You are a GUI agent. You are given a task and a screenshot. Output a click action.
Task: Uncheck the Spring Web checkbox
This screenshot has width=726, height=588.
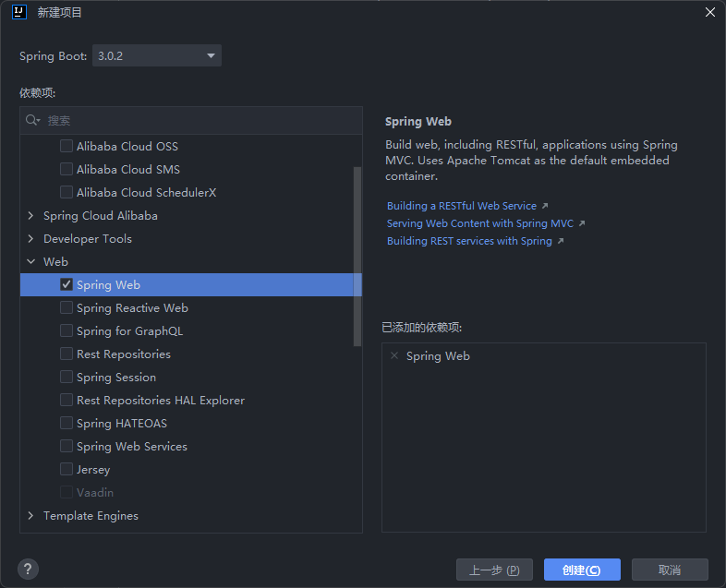67,284
